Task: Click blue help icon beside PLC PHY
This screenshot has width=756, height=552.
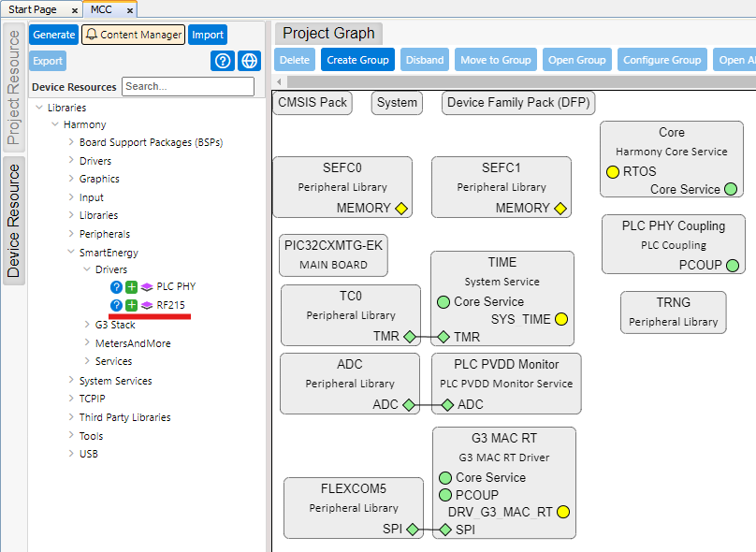Action: [x=116, y=287]
